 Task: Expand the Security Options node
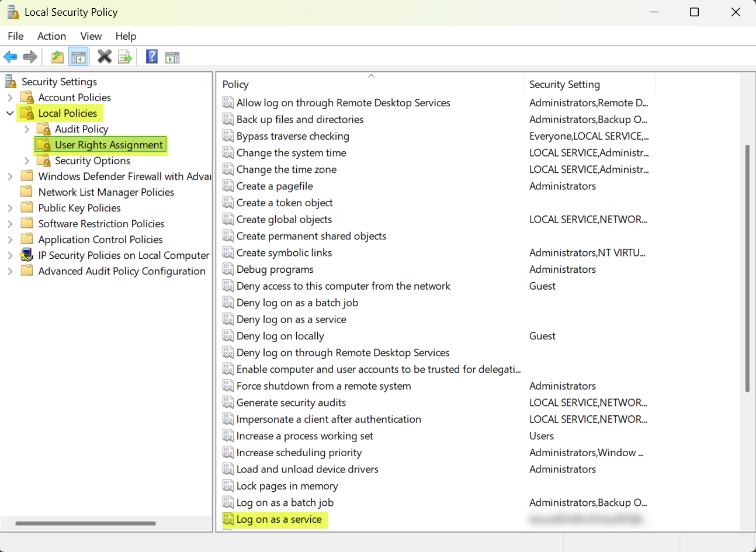point(27,161)
